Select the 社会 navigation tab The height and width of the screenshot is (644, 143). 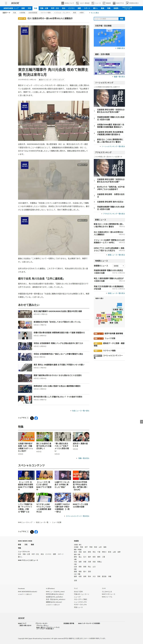click(x=36, y=8)
